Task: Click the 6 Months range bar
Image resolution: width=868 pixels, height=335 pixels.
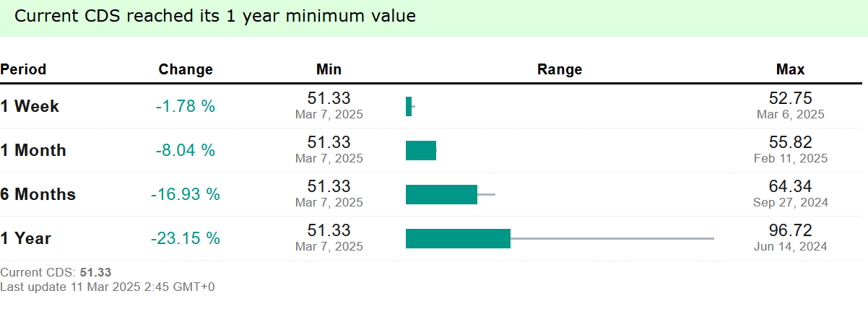Action: click(451, 195)
